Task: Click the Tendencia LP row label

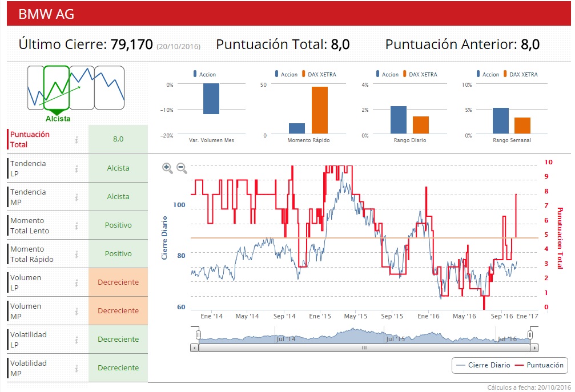Action: click(x=28, y=168)
